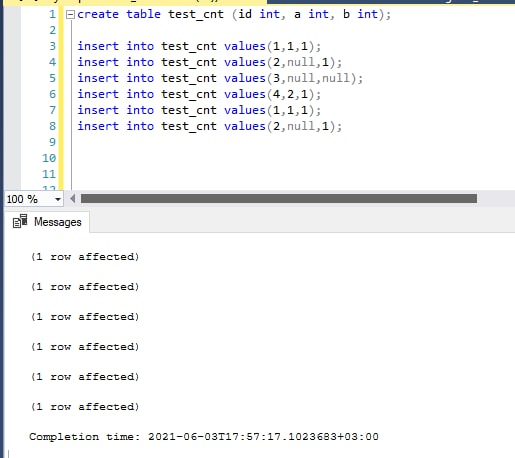Click the insert statement values(4,2,1)
This screenshot has height=458, width=515.
click(199, 94)
